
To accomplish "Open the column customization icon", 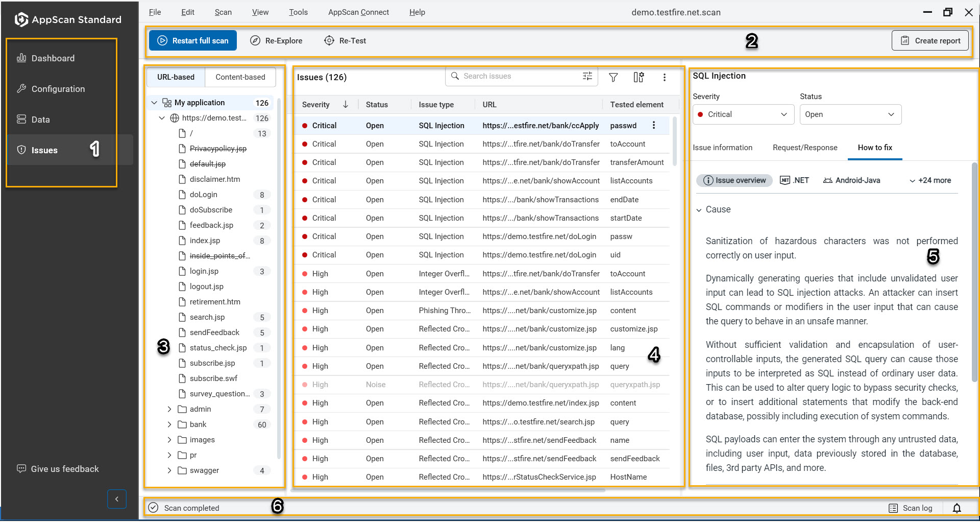I will 638,77.
